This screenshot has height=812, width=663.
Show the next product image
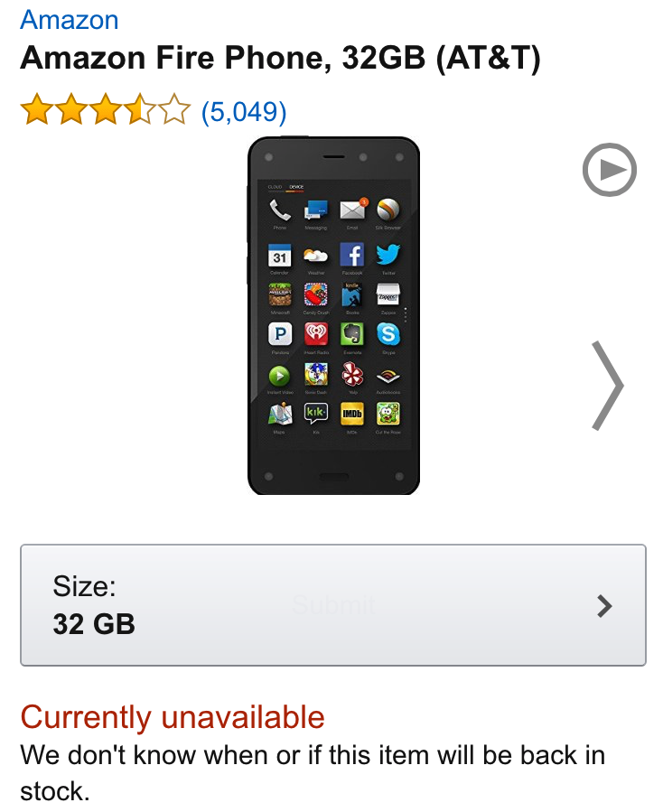[x=607, y=385]
